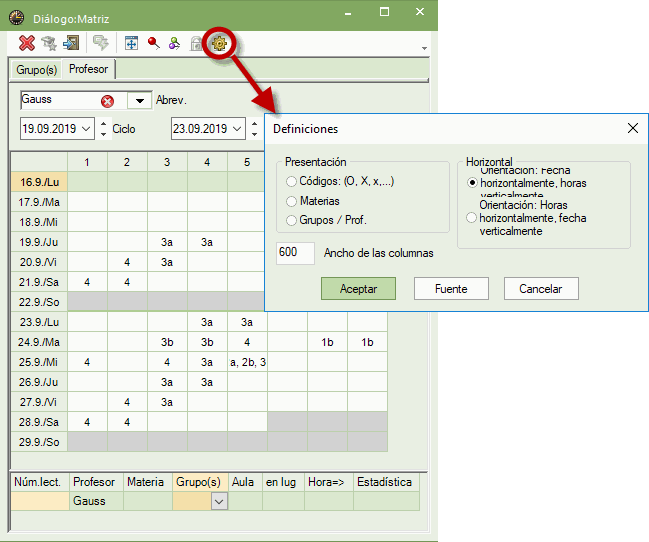The width and height of the screenshot is (649, 542).
Task: Close the Diálogo:Matriz window
Action: [x=420, y=12]
